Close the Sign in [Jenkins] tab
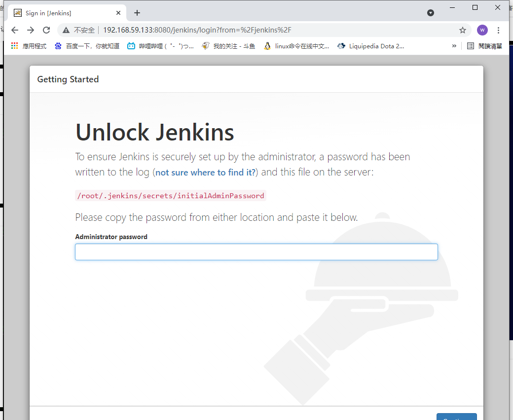513x420 pixels. pyautogui.click(x=118, y=13)
